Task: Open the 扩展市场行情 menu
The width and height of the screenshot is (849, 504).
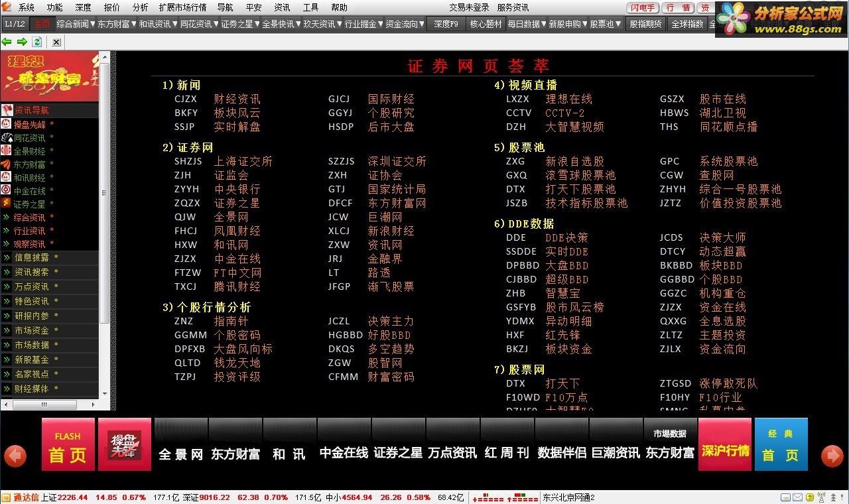Action: coord(182,7)
